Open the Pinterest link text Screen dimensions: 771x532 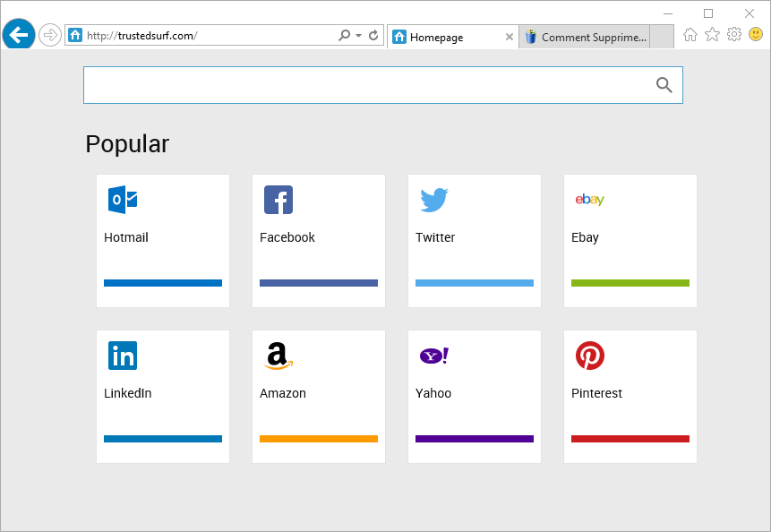pyautogui.click(x=597, y=393)
